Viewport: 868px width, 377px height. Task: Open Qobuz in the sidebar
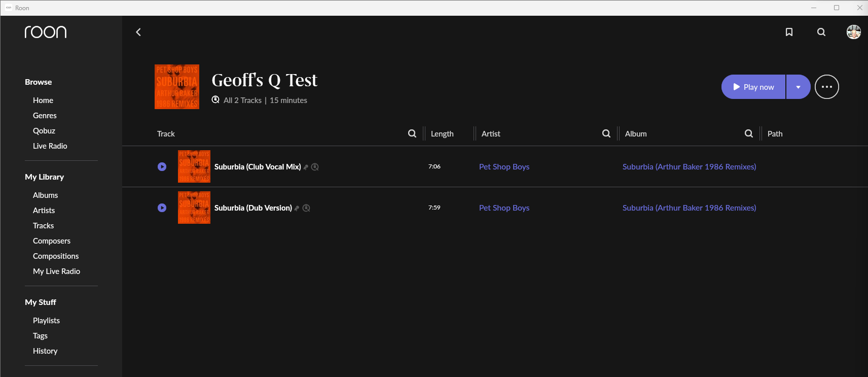click(x=44, y=131)
